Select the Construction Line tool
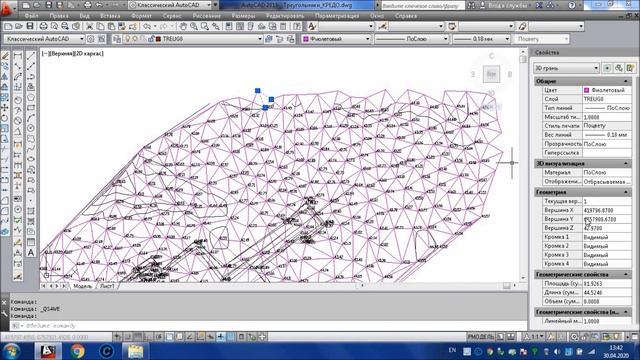 coord(31,66)
